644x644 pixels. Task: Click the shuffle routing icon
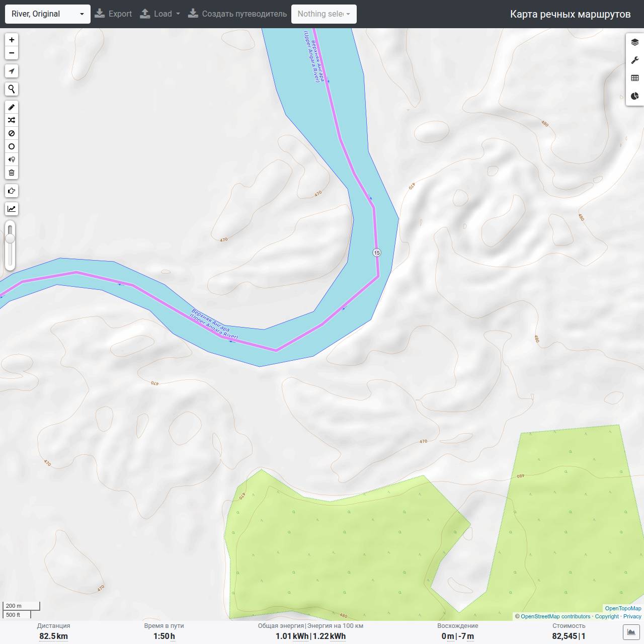[12, 120]
